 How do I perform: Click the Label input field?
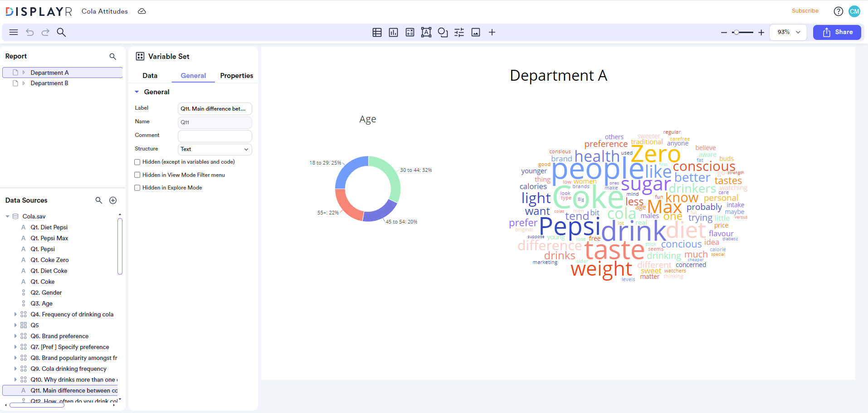point(215,109)
